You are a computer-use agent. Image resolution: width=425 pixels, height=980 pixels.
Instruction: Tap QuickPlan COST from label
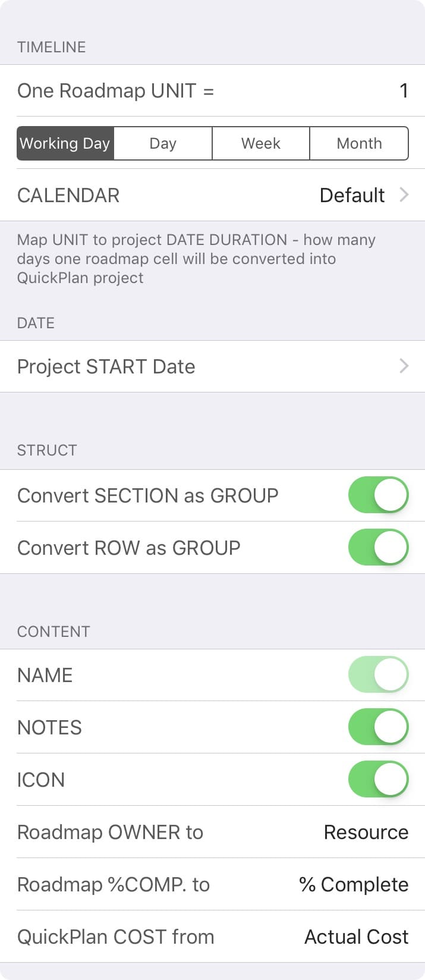(x=116, y=937)
